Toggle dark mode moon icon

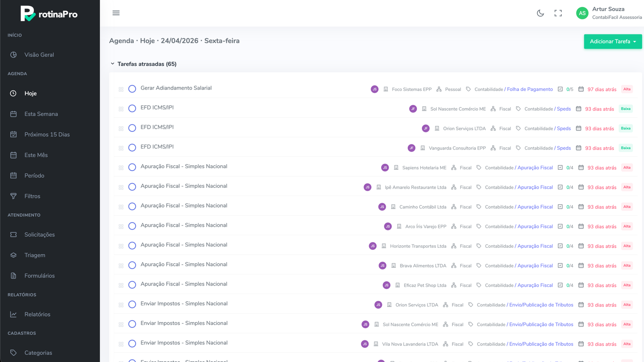540,13
